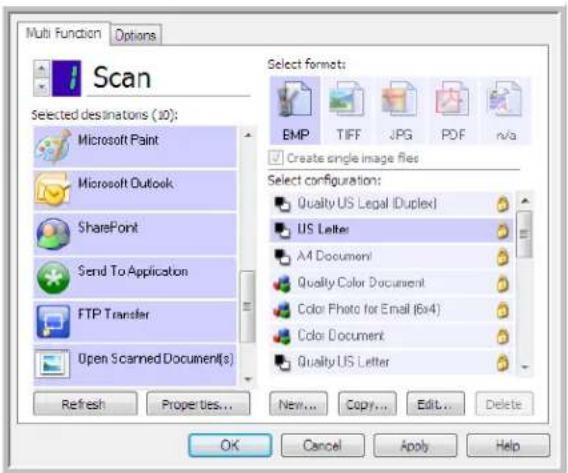This screenshot has width=568, height=473.
Task: Click the color mode icon beside Quality Color Document
Action: (282, 284)
